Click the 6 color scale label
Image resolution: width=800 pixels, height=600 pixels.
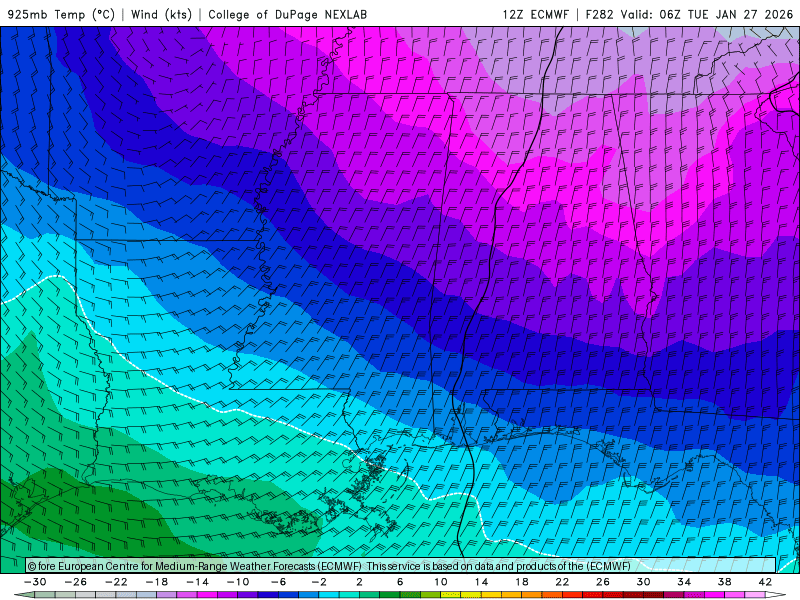click(x=400, y=582)
